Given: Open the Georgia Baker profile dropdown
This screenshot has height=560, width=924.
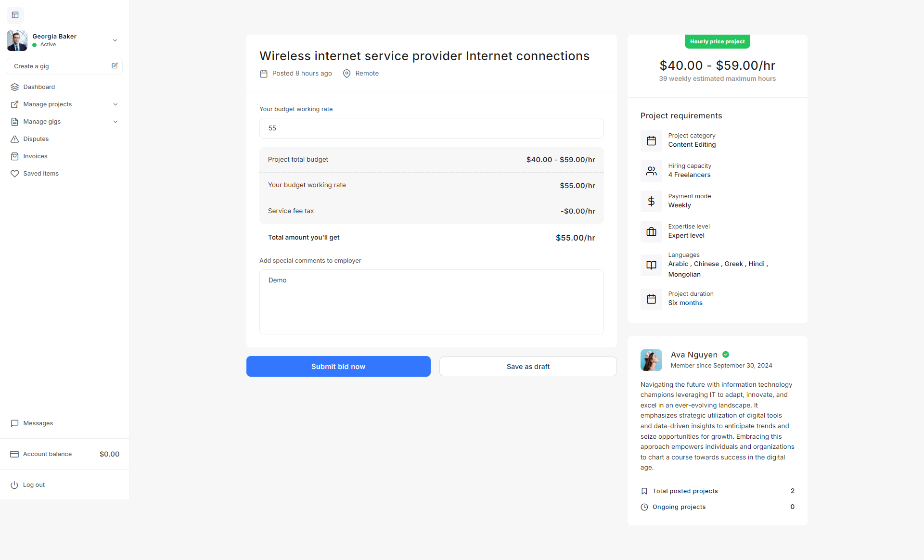Looking at the screenshot, I should click(115, 40).
